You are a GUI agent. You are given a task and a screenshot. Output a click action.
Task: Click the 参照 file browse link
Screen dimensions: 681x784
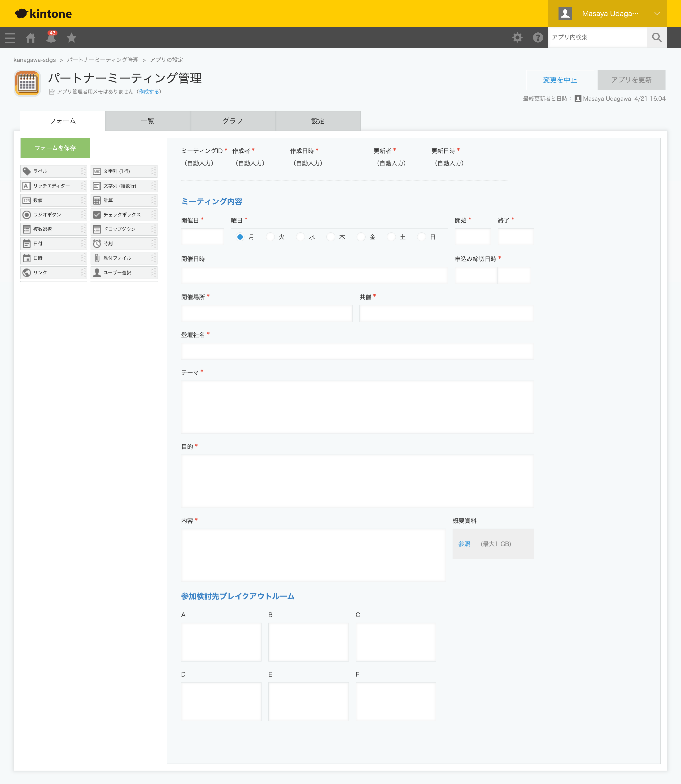(464, 544)
